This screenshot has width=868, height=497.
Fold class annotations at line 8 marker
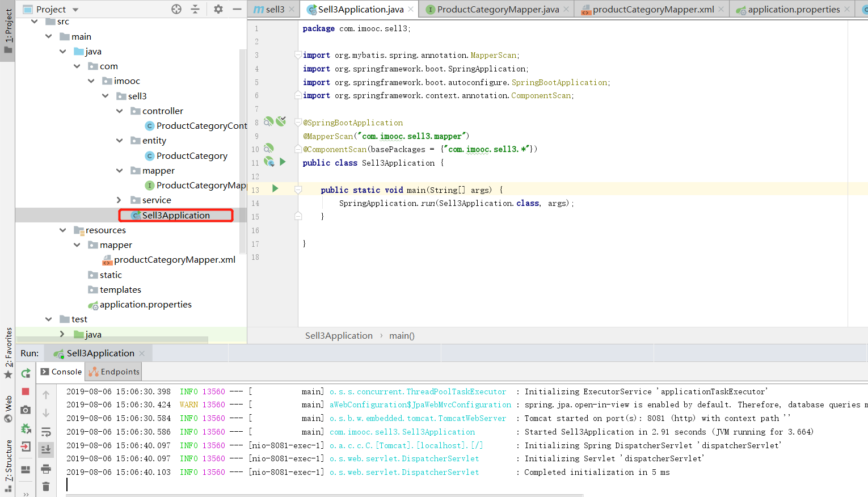pyautogui.click(x=298, y=123)
